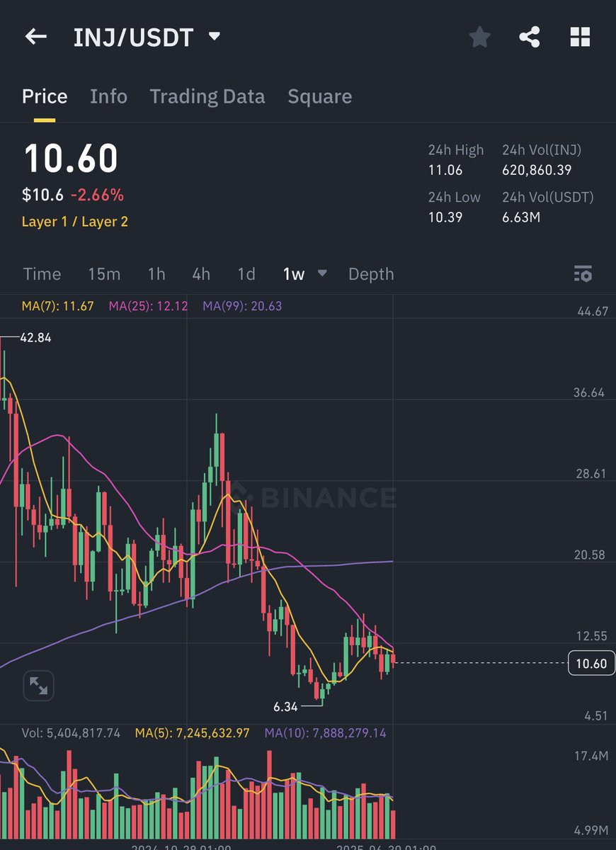Show the Depth chart
This screenshot has height=850, width=616.
pyautogui.click(x=371, y=274)
